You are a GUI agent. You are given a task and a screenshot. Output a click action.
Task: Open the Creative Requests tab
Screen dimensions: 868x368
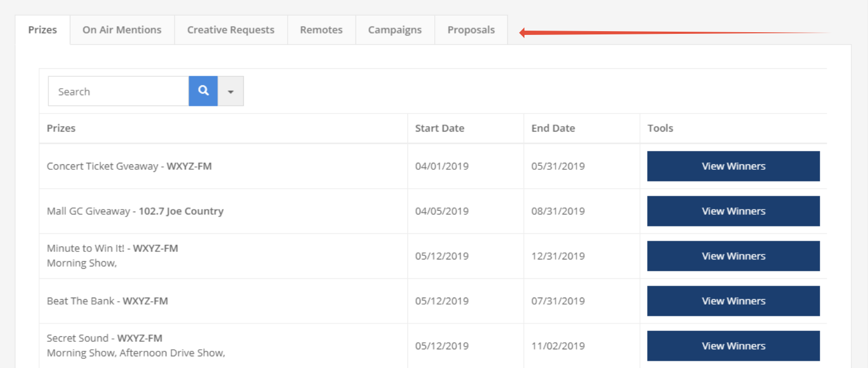(x=230, y=30)
